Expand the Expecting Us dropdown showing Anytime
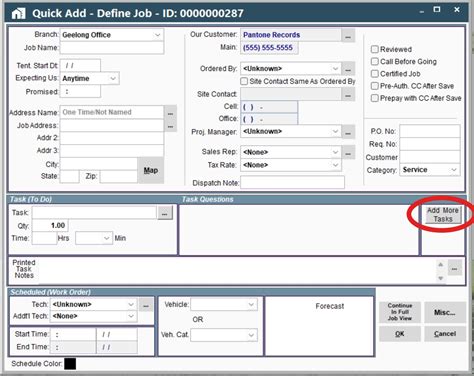Viewport: 474px width, 376px height. coord(113,79)
